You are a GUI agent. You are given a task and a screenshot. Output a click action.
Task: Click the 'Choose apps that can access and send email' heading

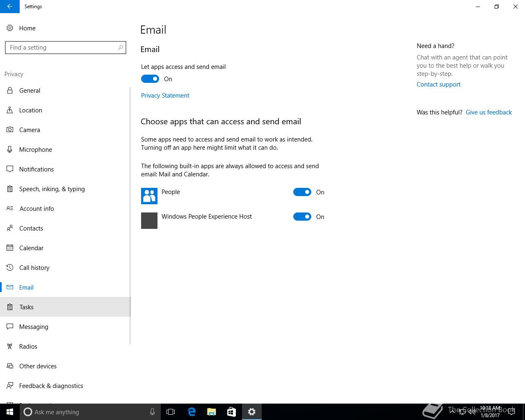(x=221, y=121)
